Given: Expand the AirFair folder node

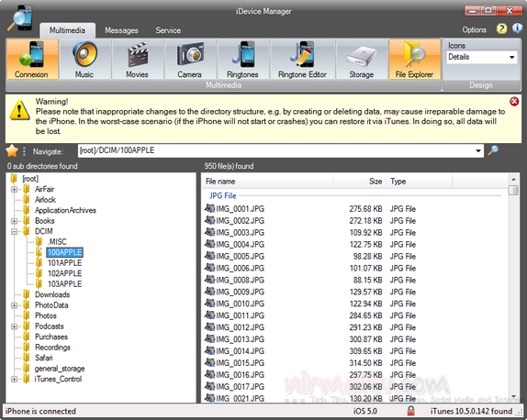Looking at the screenshot, I should pyautogui.click(x=14, y=190).
